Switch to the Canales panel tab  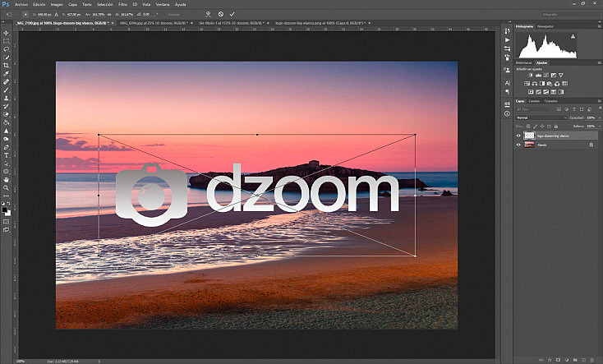(534, 101)
